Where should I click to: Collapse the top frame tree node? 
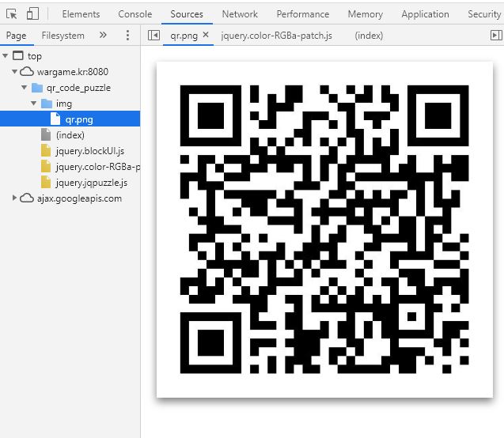[x=5, y=56]
